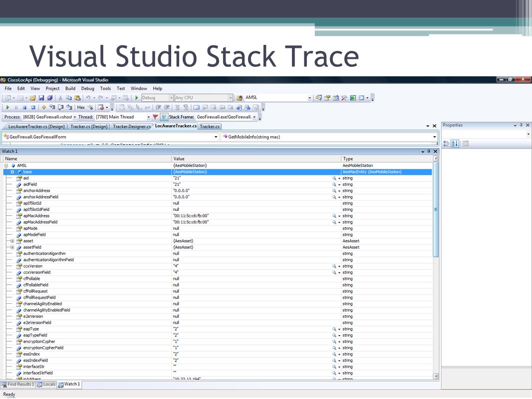Image resolution: width=532 pixels, height=399 pixels.
Task: Click the Increase Indent toolbar icon
Action: 167,107
